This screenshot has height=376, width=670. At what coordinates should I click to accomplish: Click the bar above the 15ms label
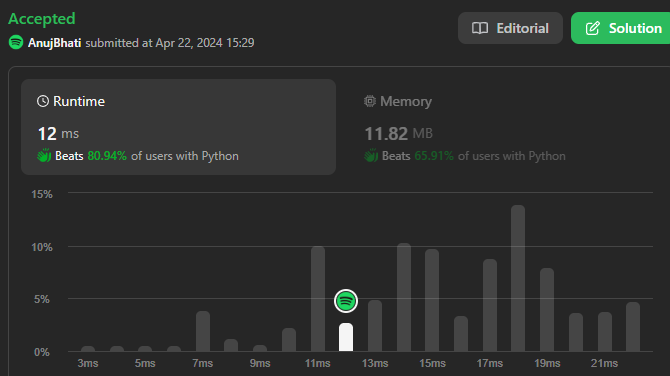(432, 300)
